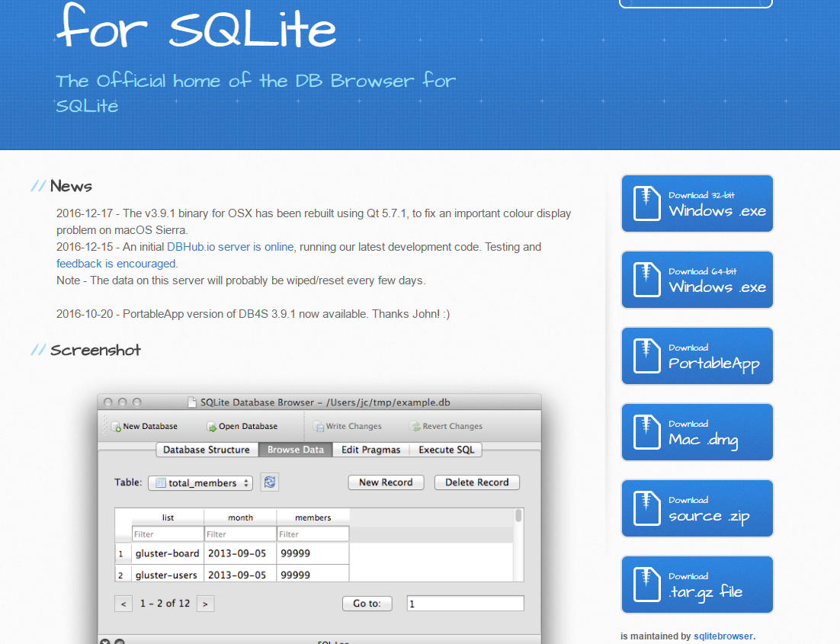Click the Download PortableApp file icon
This screenshot has width=840, height=644.
pos(646,356)
